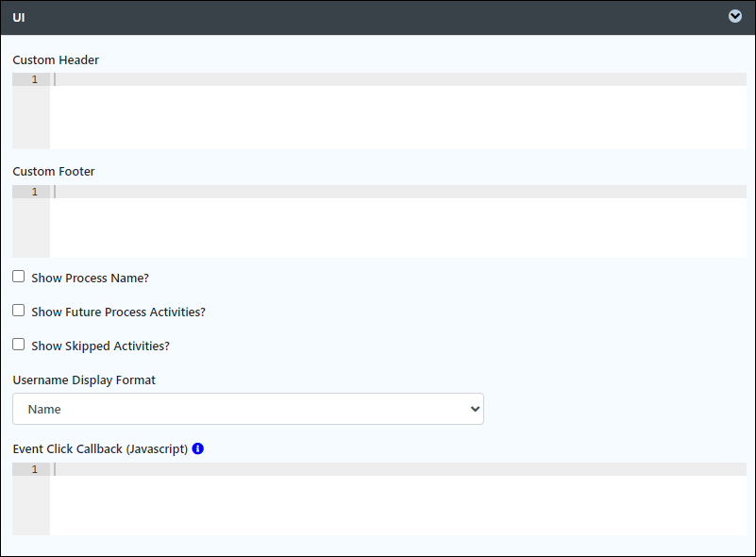The image size is (756, 557).
Task: Tick Show Future Process Activities checkbox
Action: (18, 310)
